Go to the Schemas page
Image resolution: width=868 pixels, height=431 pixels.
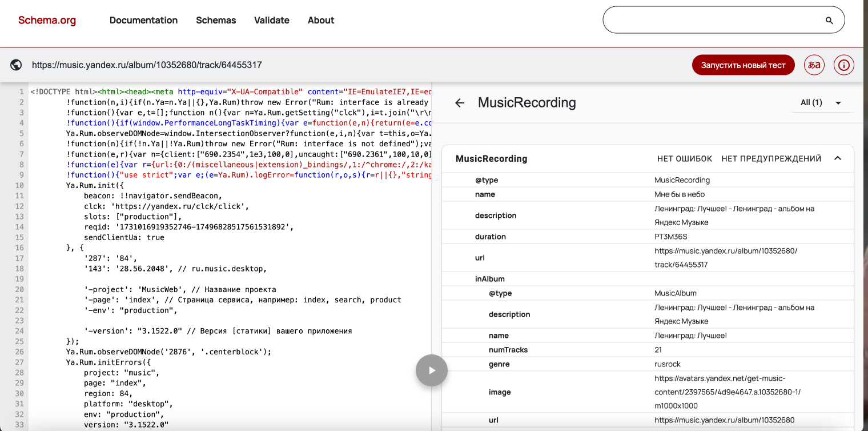216,21
